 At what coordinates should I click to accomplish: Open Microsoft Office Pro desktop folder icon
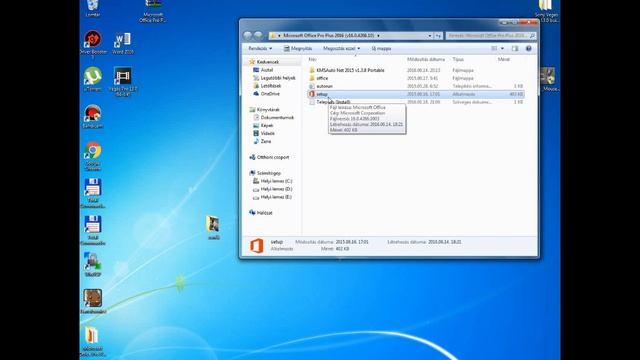click(x=152, y=11)
